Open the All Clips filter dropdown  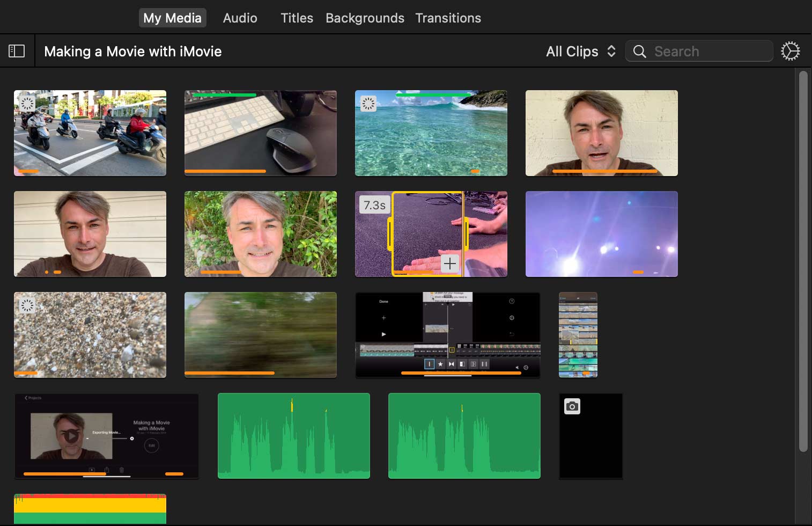click(x=581, y=51)
